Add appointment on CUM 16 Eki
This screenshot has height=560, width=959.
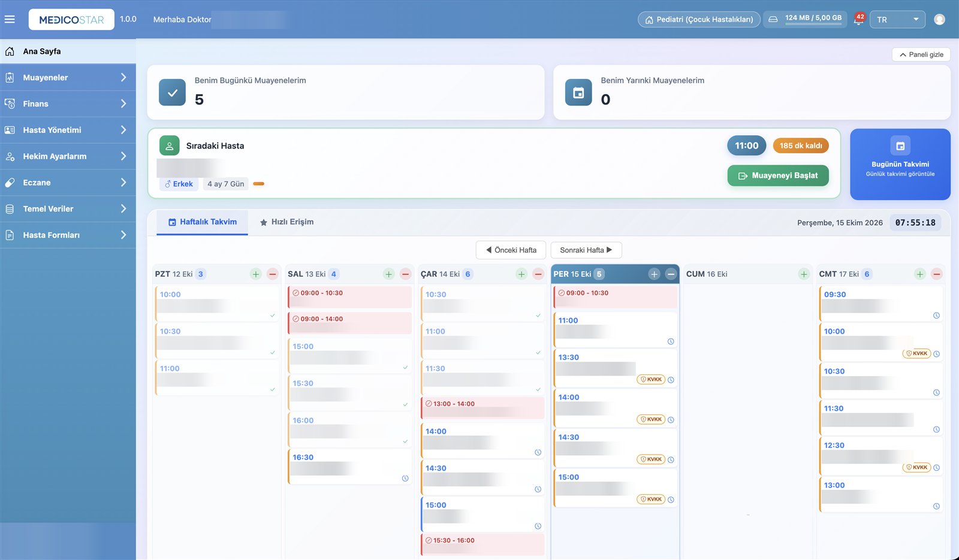(804, 274)
